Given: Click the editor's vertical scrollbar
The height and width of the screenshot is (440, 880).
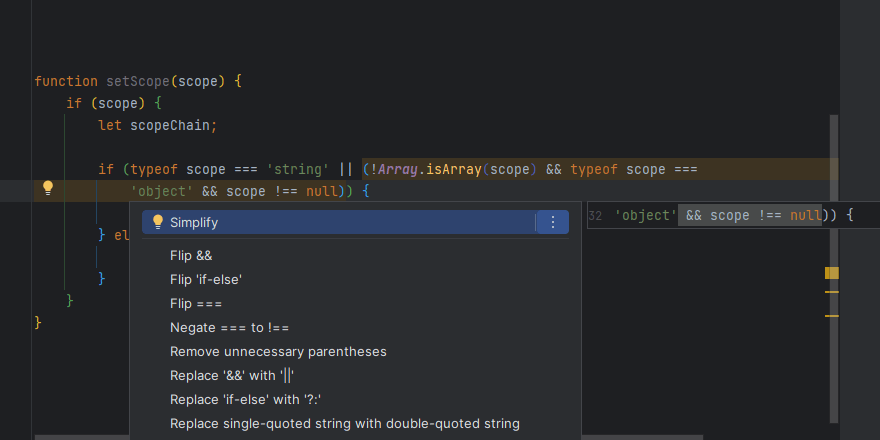Looking at the screenshot, I should point(833,200).
